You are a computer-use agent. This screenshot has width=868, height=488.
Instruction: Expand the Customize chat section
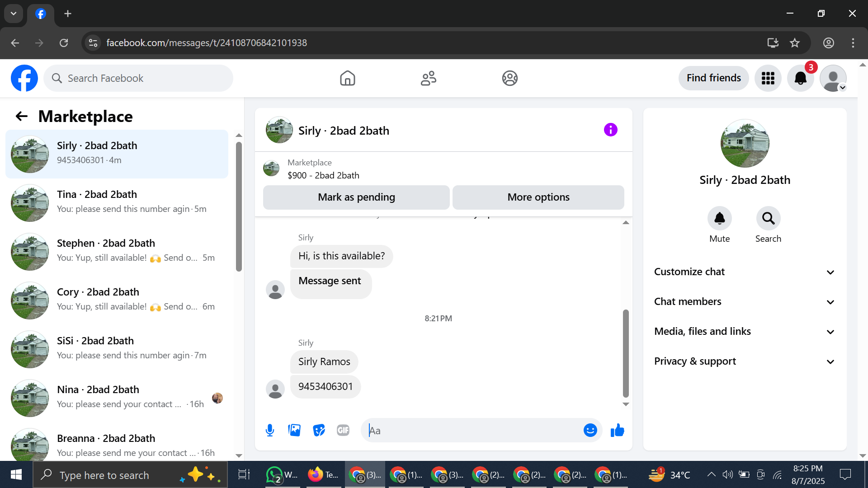(745, 272)
